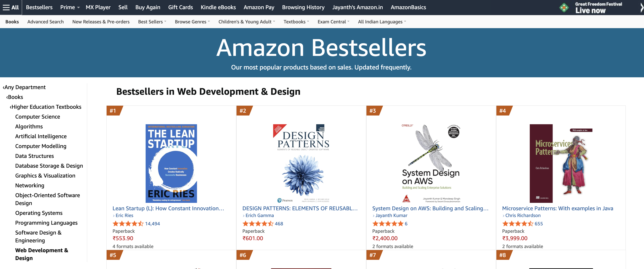Open the 655 reviews count
Image resolution: width=644 pixels, height=269 pixels.
point(539,224)
